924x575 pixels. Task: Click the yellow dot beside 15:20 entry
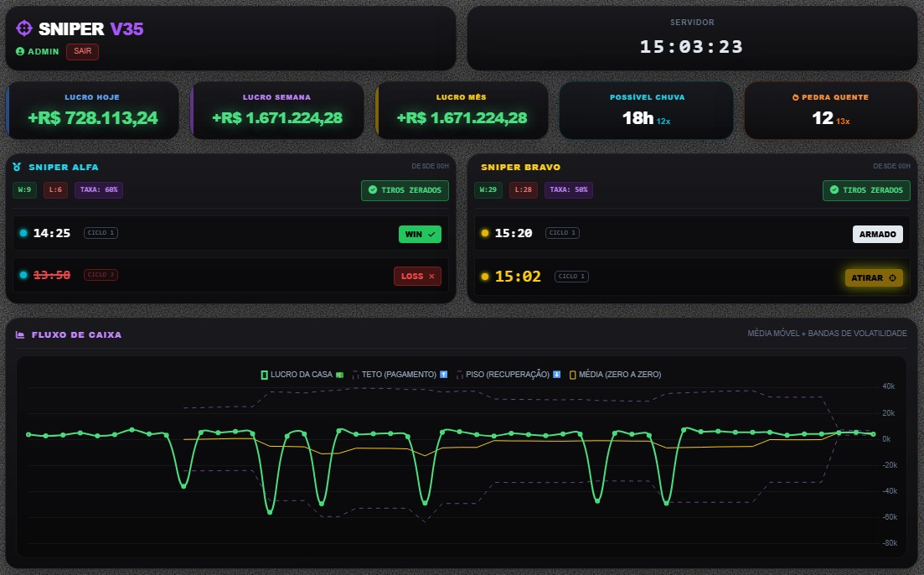point(484,233)
